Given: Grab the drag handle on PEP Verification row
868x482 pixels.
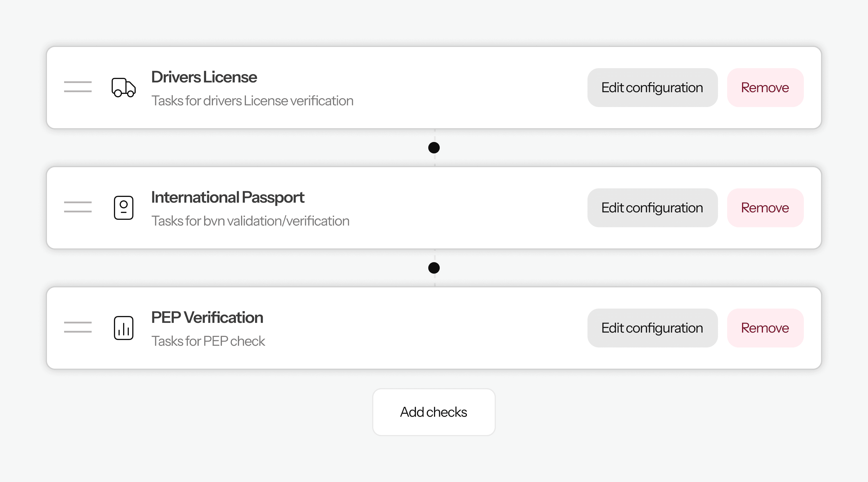Looking at the screenshot, I should click(x=78, y=327).
